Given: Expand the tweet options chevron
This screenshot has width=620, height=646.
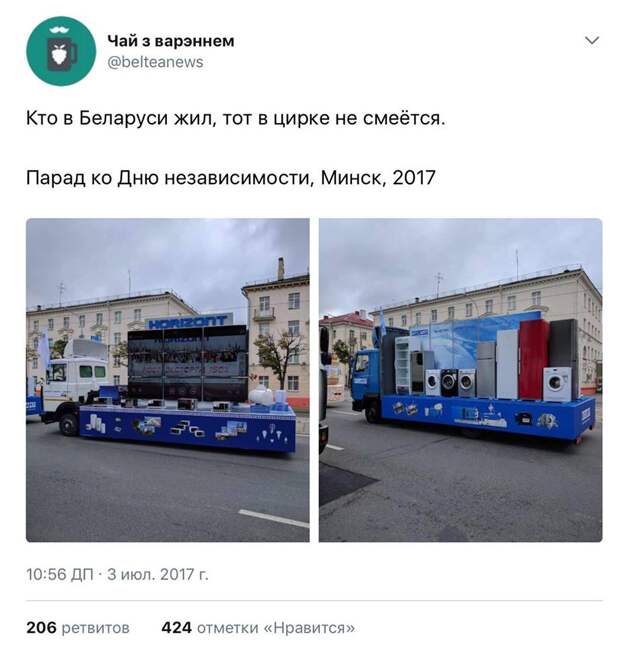Looking at the screenshot, I should coord(592,40).
